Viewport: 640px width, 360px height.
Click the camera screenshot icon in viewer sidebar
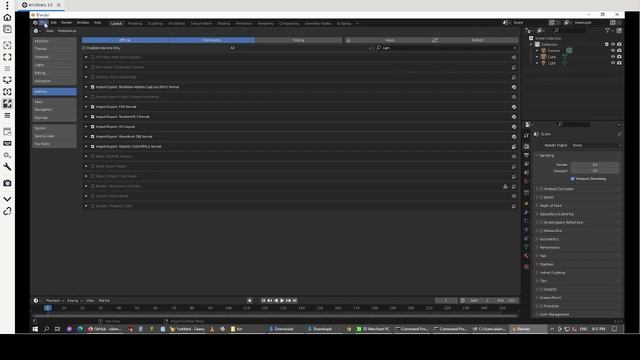click(x=7, y=183)
